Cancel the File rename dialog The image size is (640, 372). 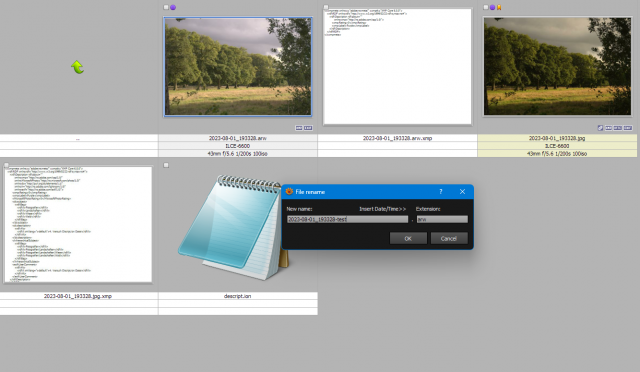(x=449, y=238)
